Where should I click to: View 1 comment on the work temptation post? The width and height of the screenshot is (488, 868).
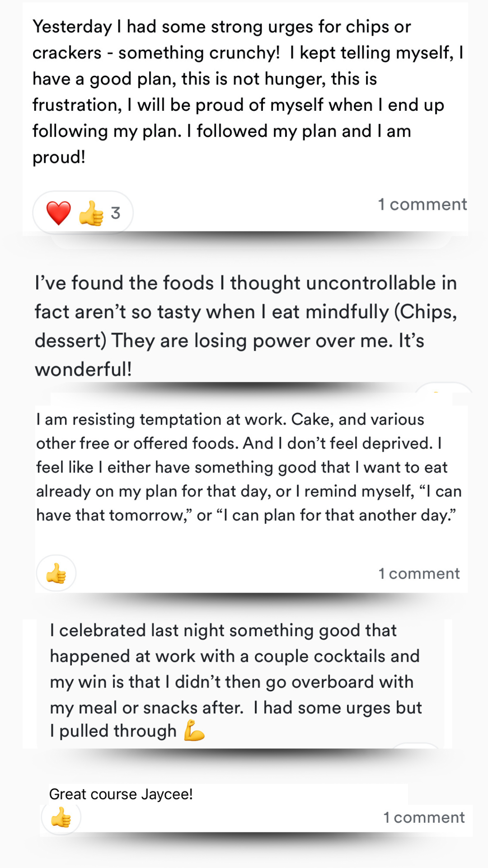point(419,574)
